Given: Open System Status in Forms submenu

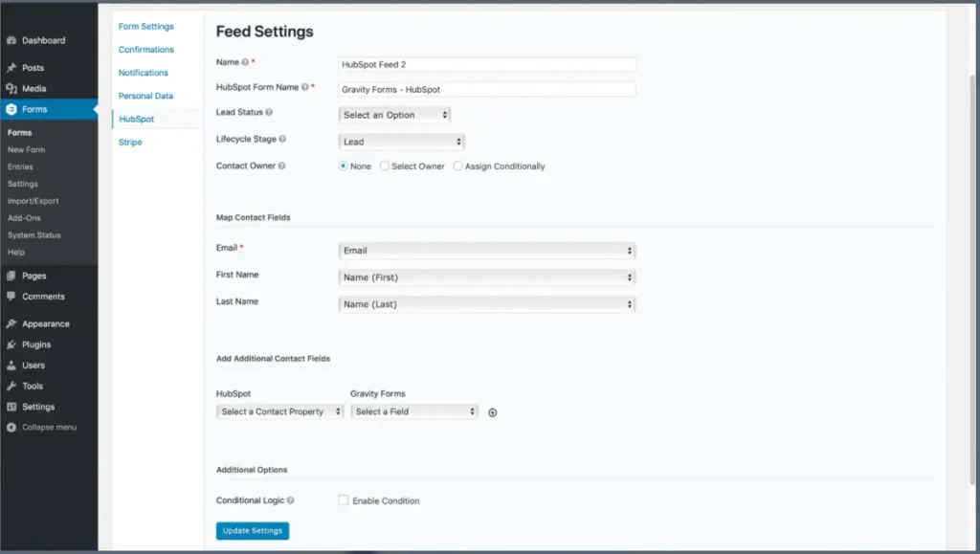Looking at the screenshot, I should [33, 235].
